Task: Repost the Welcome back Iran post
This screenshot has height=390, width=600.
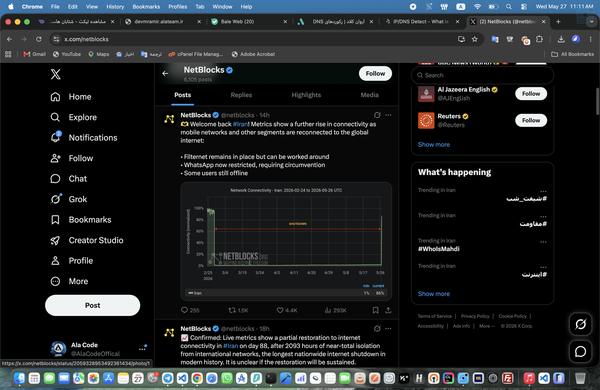Action: point(238,310)
